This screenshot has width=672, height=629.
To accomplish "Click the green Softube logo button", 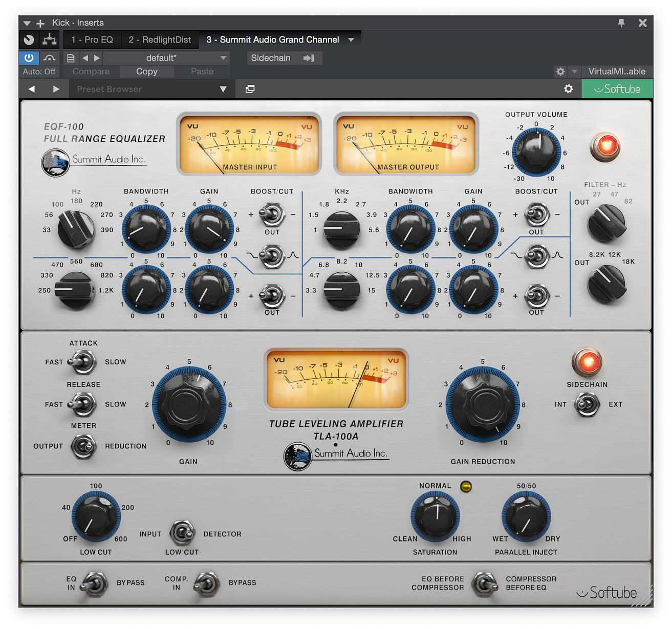I will (x=617, y=89).
